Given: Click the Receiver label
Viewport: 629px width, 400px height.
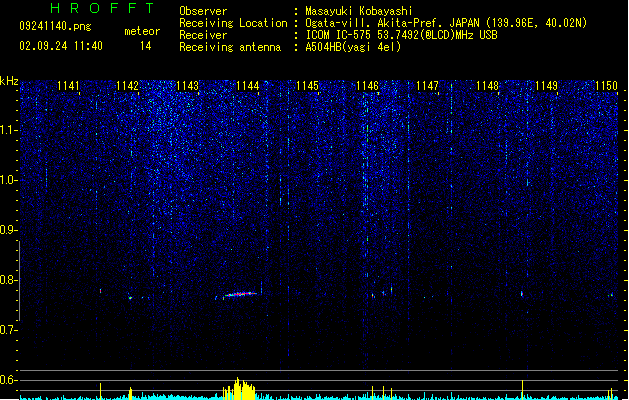Looking at the screenshot, I should pos(203,35).
